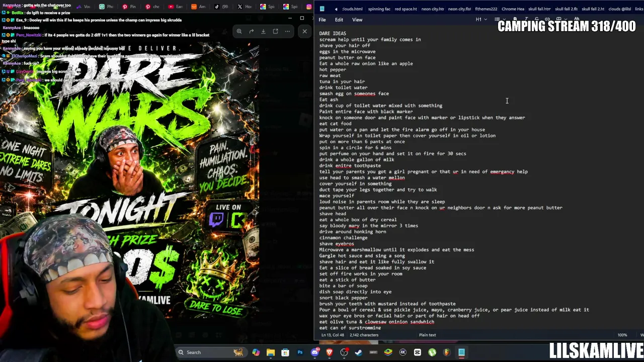Viewport: 644px width, 362px height.
Task: Switch to the neon city.fls Notepad tab
Action: (x=459, y=9)
